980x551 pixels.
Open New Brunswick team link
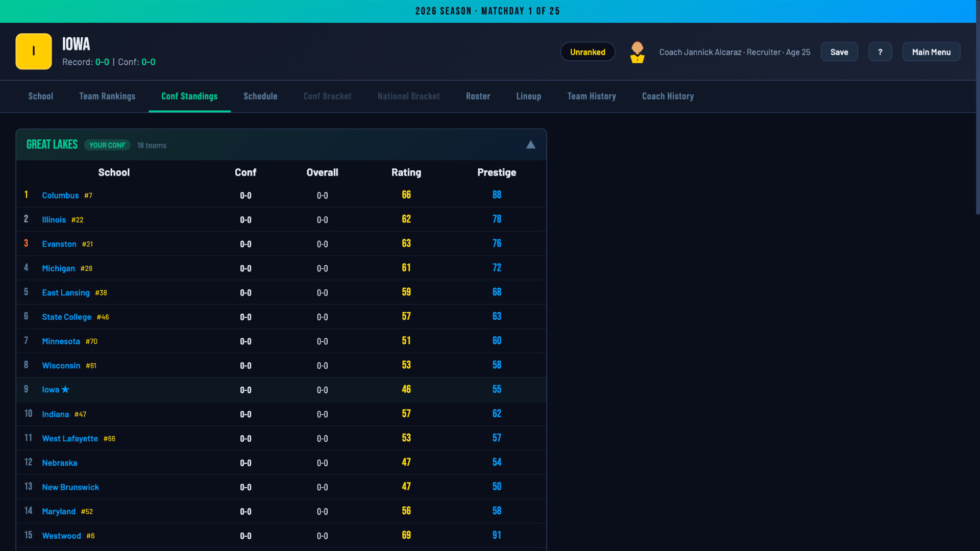(x=70, y=487)
